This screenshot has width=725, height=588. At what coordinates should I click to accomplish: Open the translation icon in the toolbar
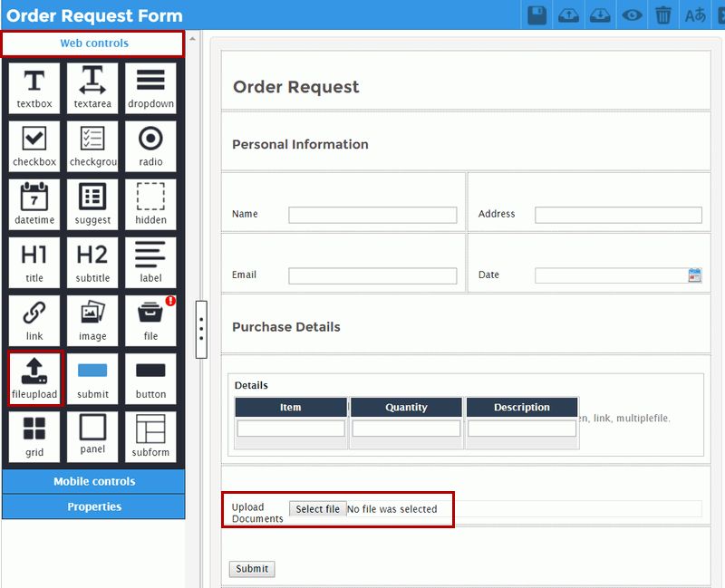pyautogui.click(x=694, y=14)
